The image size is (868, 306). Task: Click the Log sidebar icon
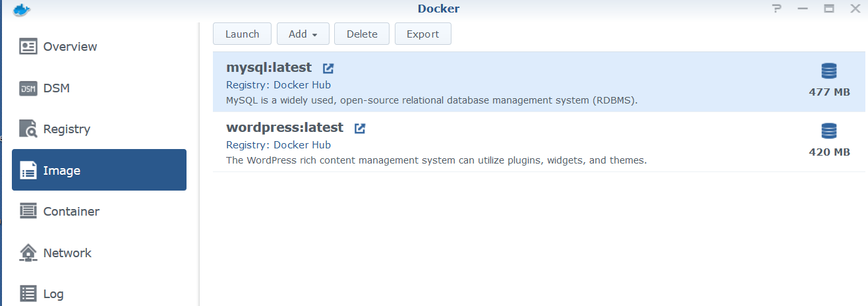point(28,294)
